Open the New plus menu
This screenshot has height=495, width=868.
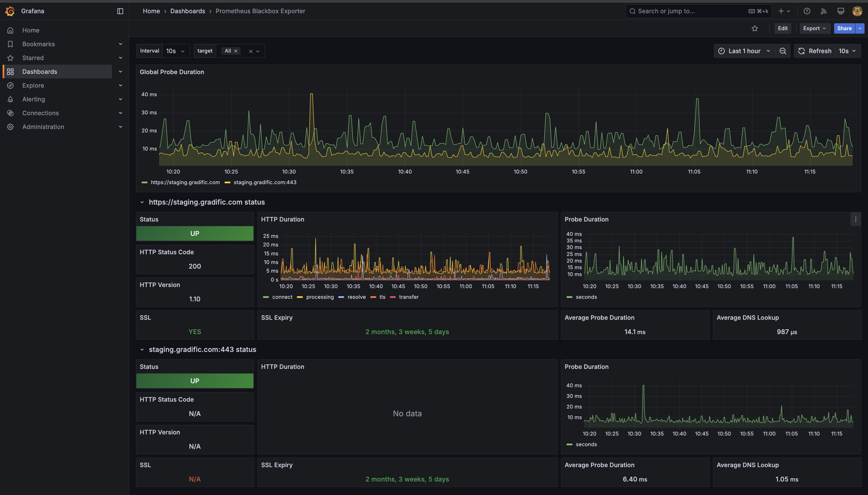(784, 11)
